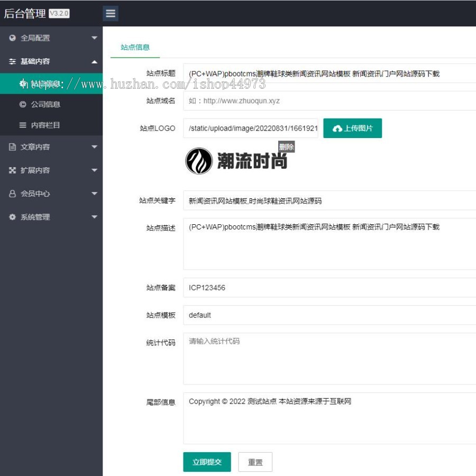
Task: Click the 站点关键字 field label
Action: pyautogui.click(x=157, y=200)
